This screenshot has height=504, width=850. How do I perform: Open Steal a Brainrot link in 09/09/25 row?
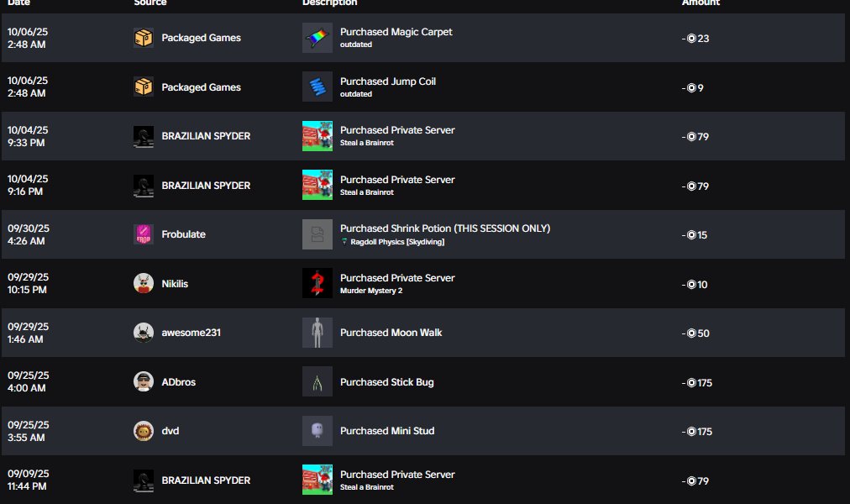(367, 487)
